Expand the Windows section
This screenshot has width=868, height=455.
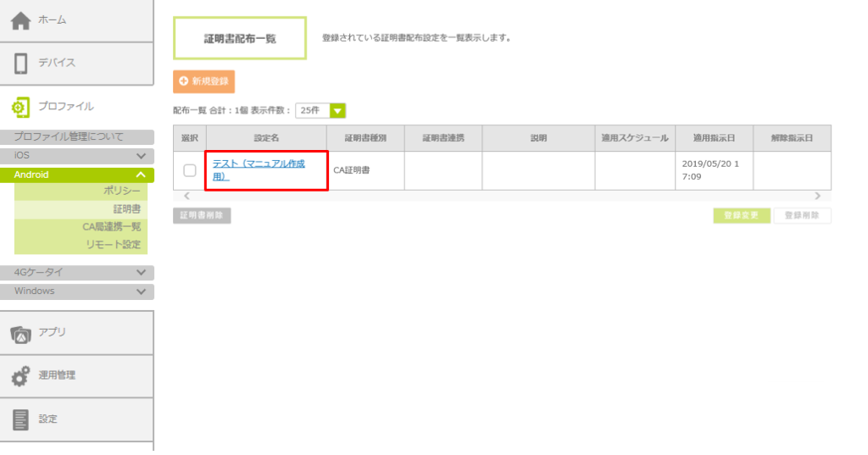tap(141, 291)
